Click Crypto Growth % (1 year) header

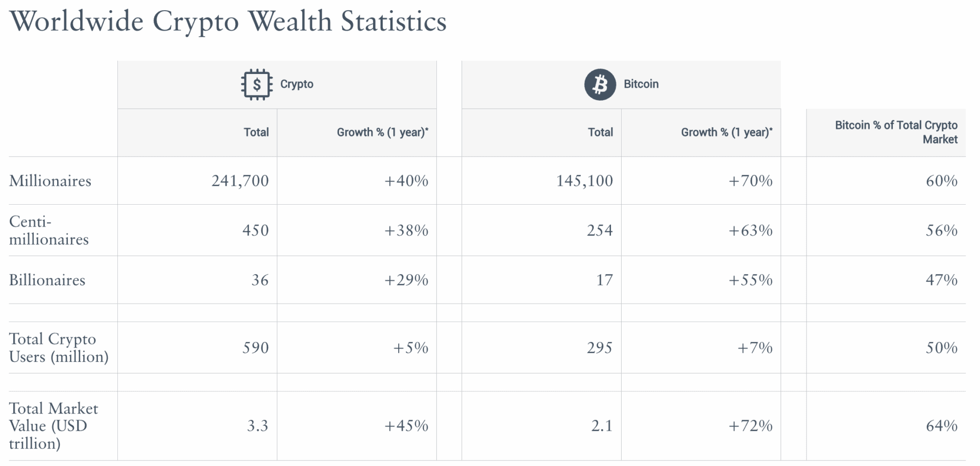coord(382,132)
